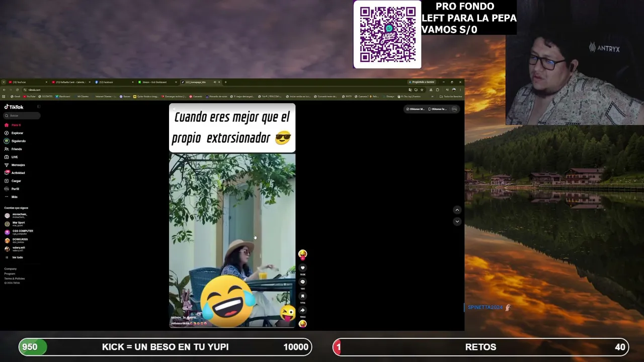Open the browser profile avatar icon
Image resolution: width=644 pixels, height=362 pixels.
coord(454,90)
